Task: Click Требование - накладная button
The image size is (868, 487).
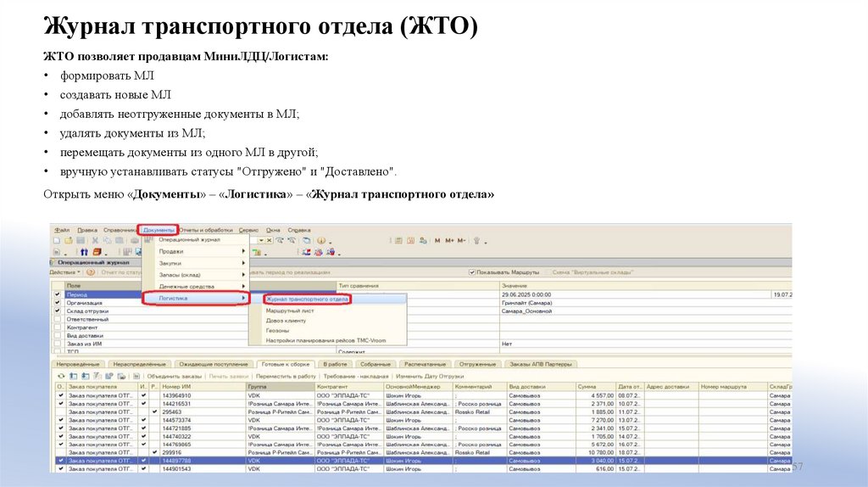Action: [x=356, y=376]
